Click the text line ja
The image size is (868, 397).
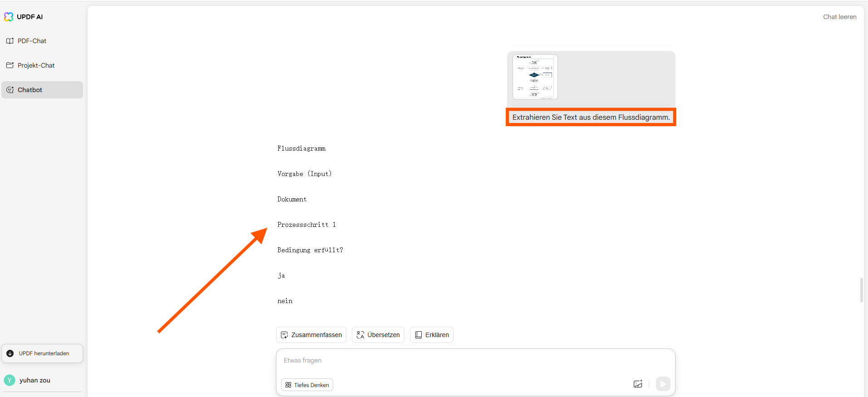click(281, 275)
